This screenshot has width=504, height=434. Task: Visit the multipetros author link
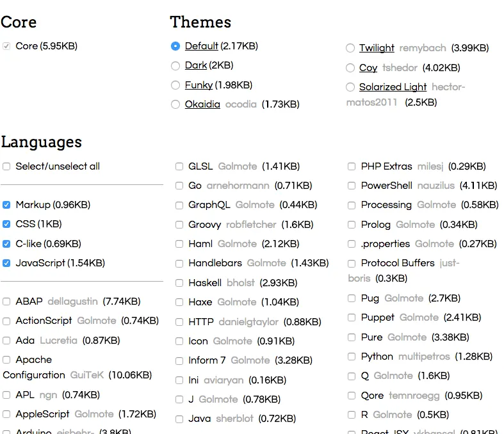coord(424,357)
